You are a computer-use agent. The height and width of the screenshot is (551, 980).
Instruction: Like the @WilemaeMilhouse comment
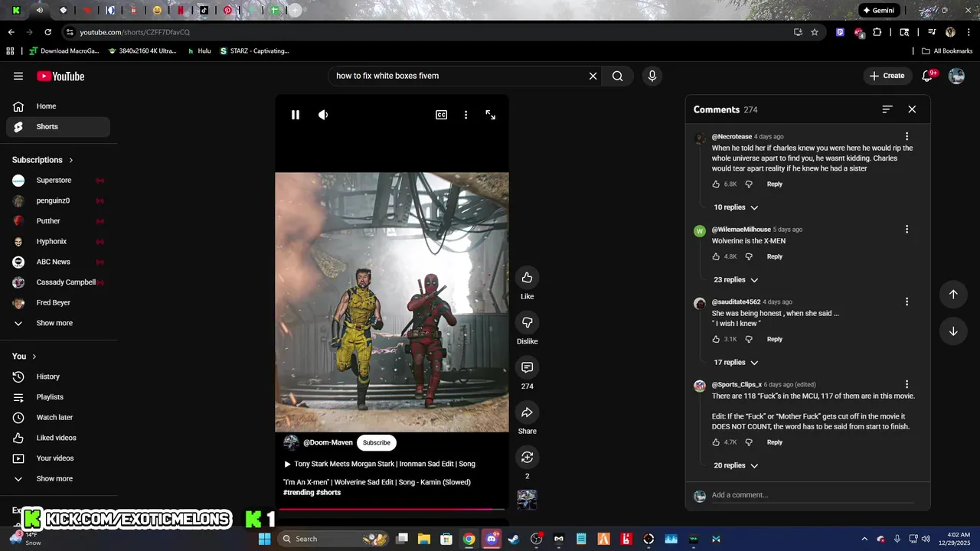(x=716, y=257)
